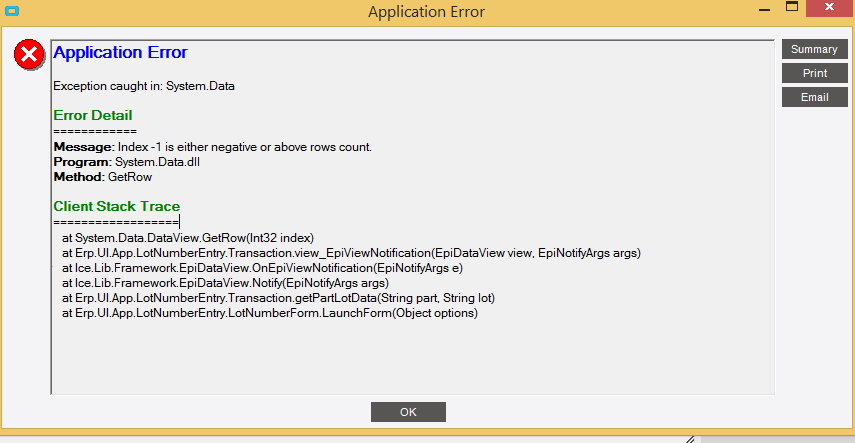Click the 'Error Detail' heading
Image resolution: width=855 pixels, height=443 pixels.
point(93,116)
